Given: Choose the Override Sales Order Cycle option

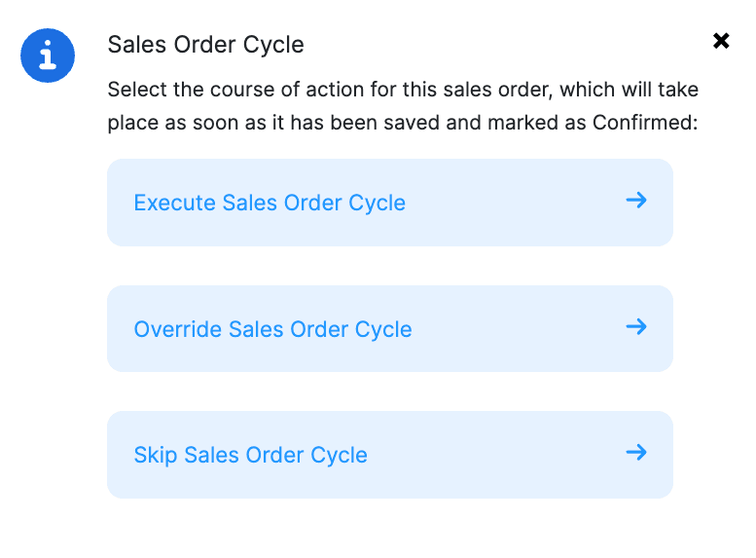Looking at the screenshot, I should pyautogui.click(x=389, y=328).
